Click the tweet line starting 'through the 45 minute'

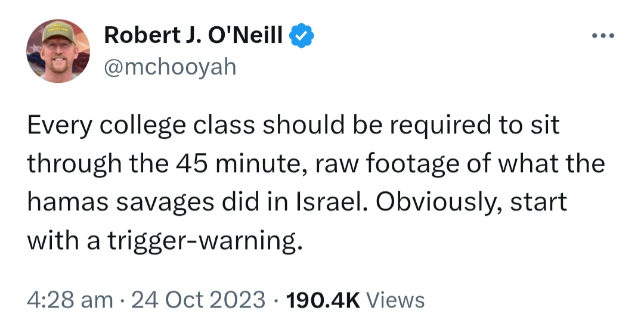[x=316, y=164]
